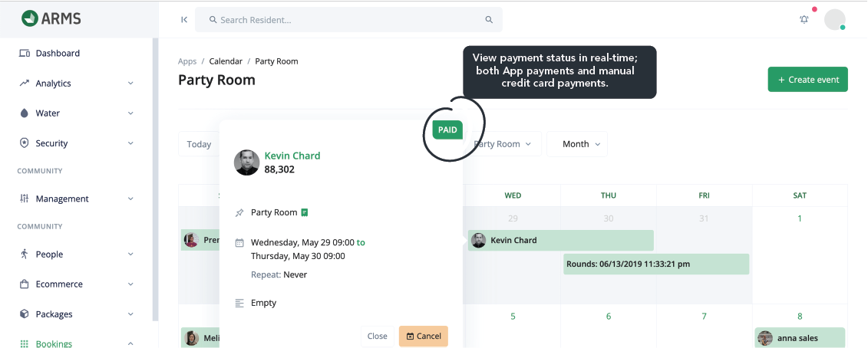Click the ARMS logo
The width and height of the screenshot is (868, 348).
[51, 18]
